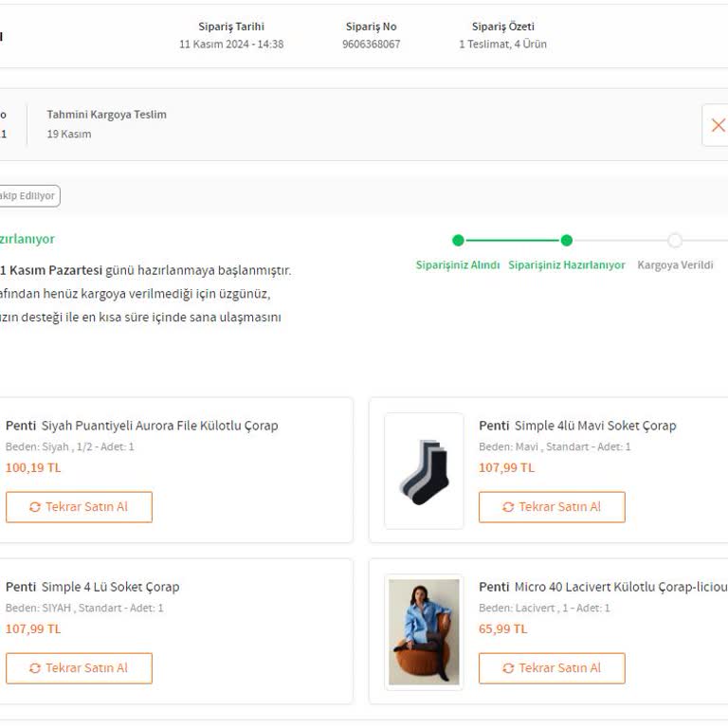Click the Siparişiniz Alındı progress dot

point(458,240)
